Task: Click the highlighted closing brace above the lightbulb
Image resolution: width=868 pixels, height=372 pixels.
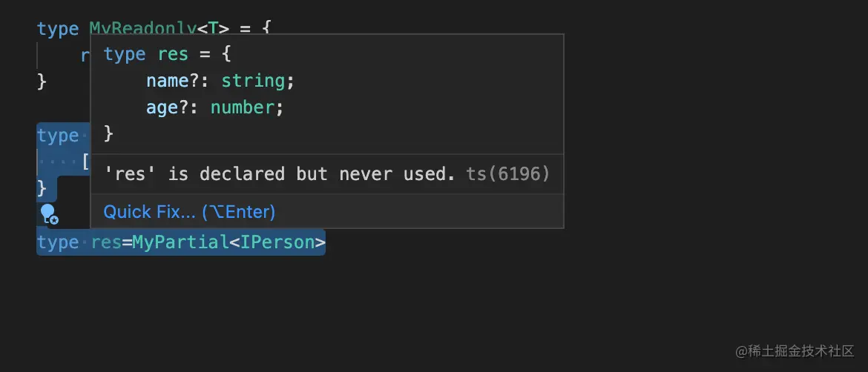Action: tap(42, 188)
